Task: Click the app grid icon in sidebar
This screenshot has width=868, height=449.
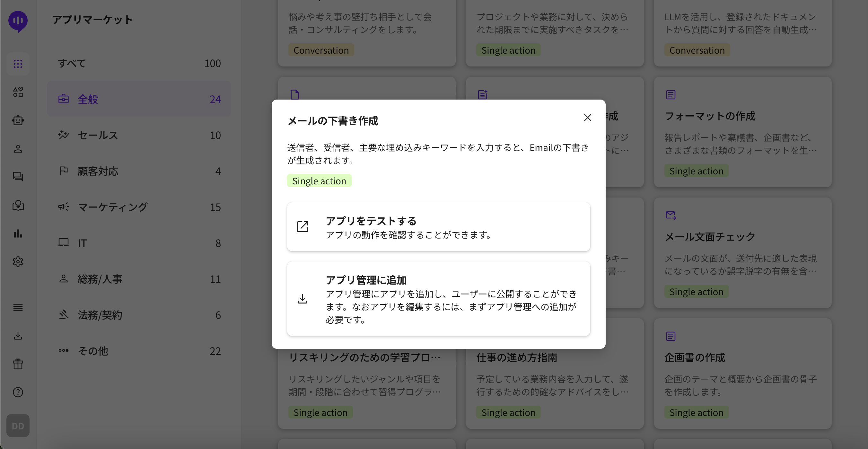Action: (18, 64)
